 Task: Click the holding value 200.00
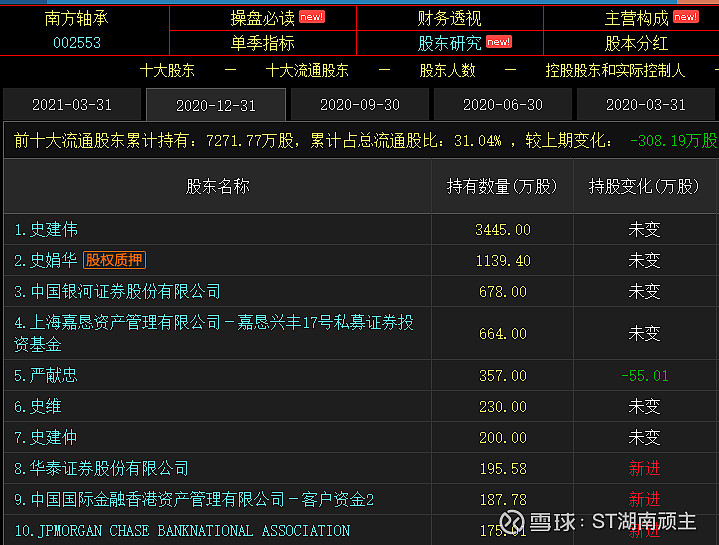click(503, 438)
